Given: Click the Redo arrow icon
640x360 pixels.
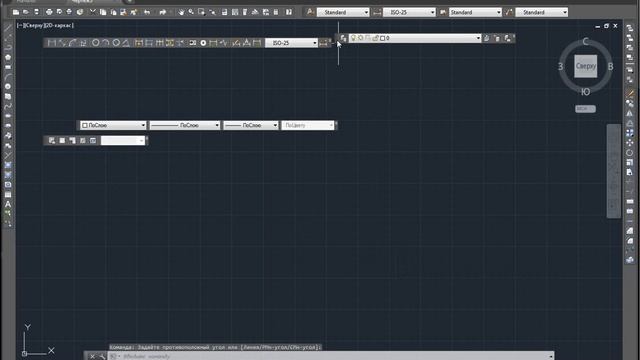Looking at the screenshot, I should (162, 12).
